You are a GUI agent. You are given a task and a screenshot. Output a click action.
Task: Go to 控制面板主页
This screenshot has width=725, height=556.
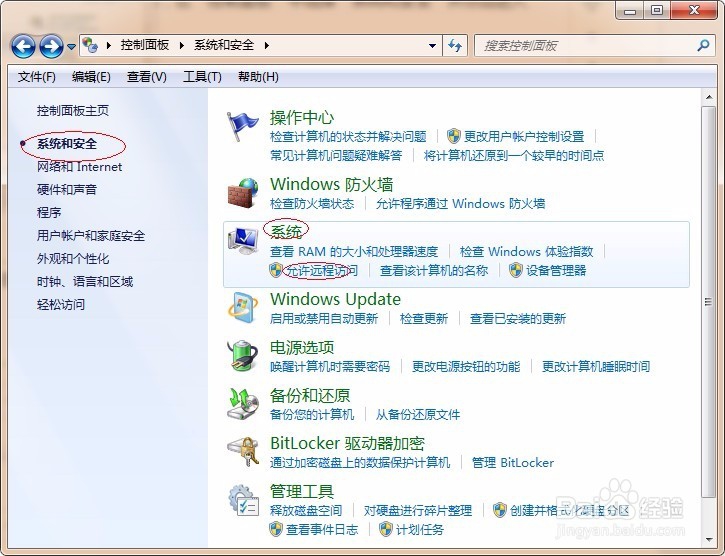73,111
